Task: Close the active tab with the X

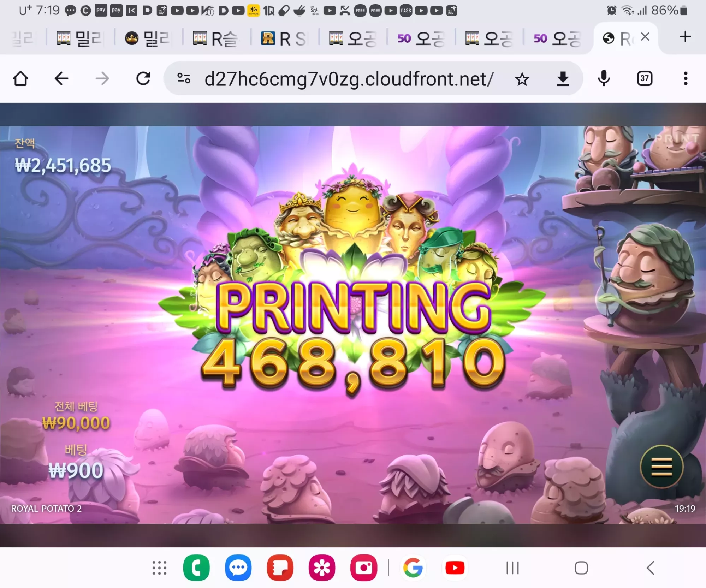Action: (645, 37)
